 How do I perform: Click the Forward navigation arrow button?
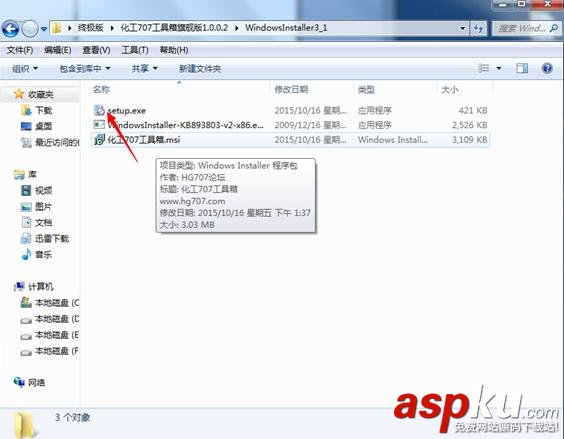[x=30, y=29]
